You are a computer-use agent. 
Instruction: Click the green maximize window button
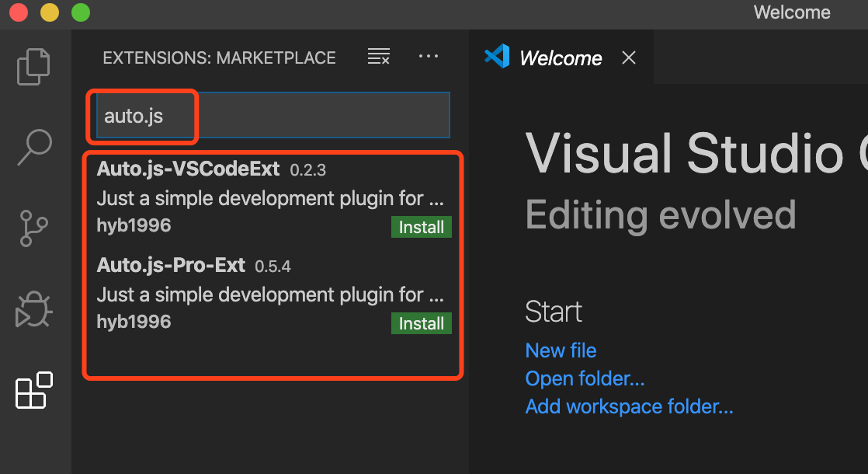tap(80, 12)
